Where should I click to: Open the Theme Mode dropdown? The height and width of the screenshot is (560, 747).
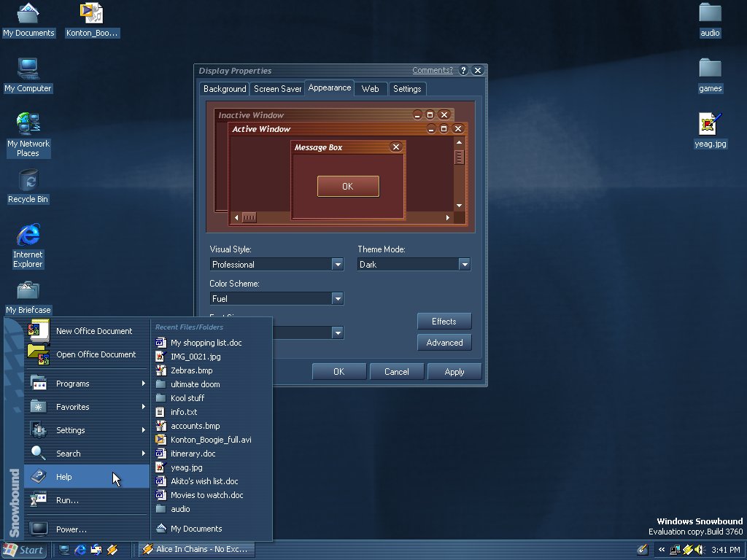tap(464, 264)
